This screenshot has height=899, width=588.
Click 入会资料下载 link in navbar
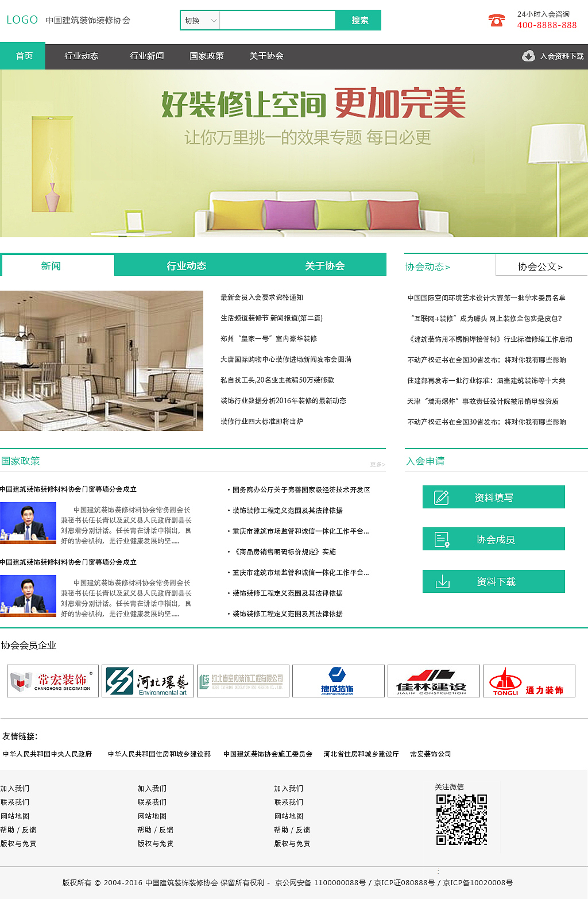(562, 56)
